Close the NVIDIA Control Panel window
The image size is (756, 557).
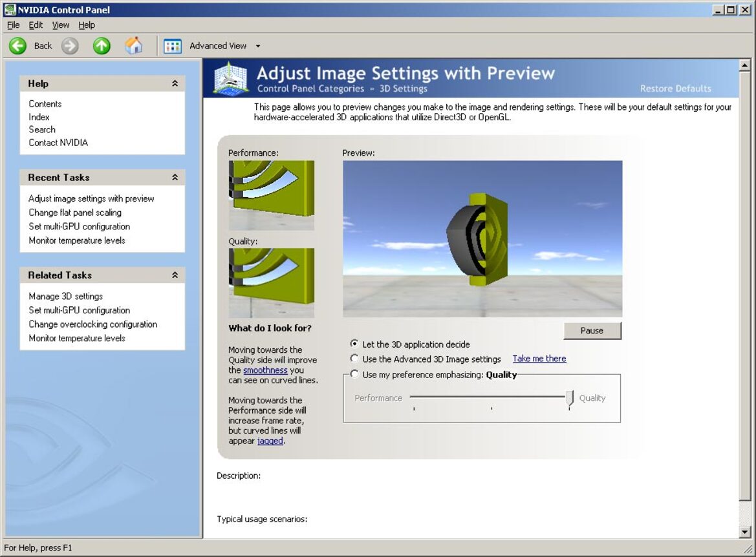coord(744,10)
